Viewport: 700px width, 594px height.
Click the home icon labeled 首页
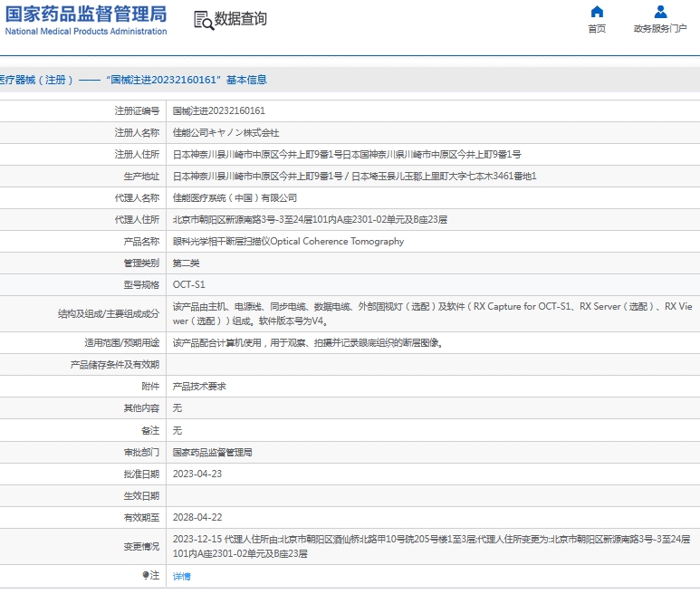[x=597, y=11]
